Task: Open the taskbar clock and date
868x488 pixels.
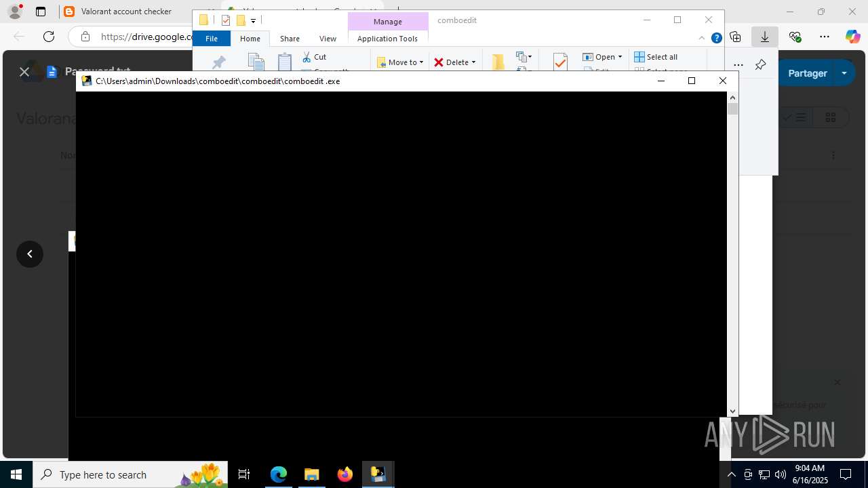Action: tap(810, 474)
